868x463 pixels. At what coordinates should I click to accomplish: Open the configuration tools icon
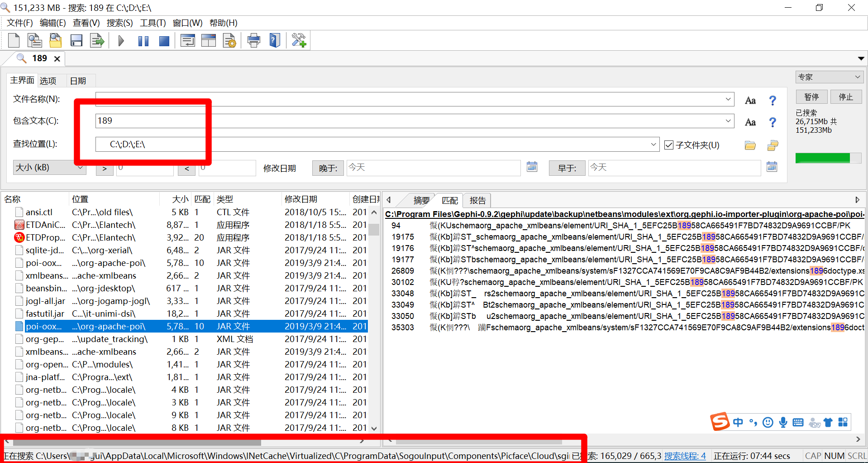(299, 40)
